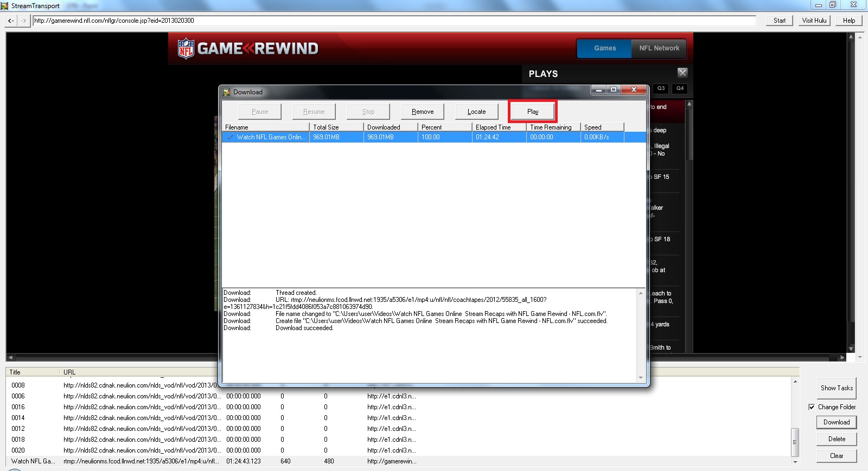
Task: Open the Help button
Action: [x=849, y=21]
